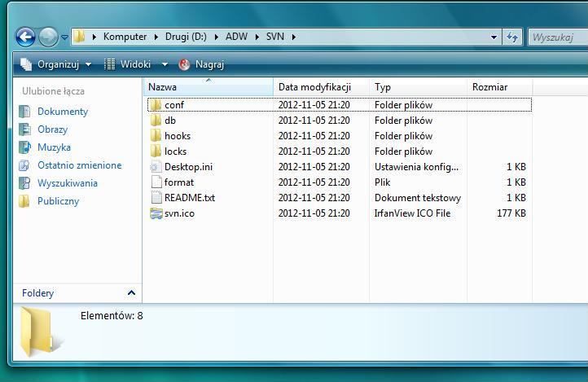Click the Forward navigation arrow button

pos(48,37)
